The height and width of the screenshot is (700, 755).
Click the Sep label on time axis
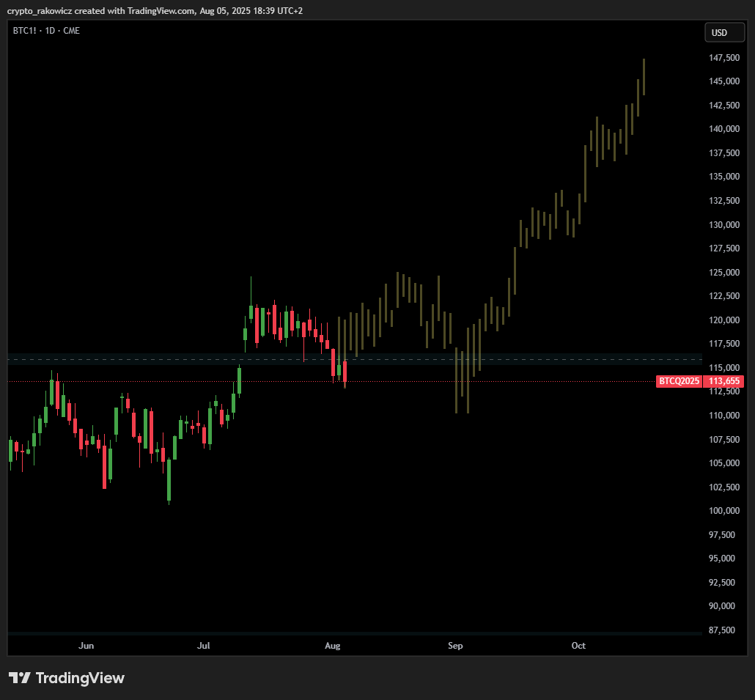pyautogui.click(x=455, y=646)
